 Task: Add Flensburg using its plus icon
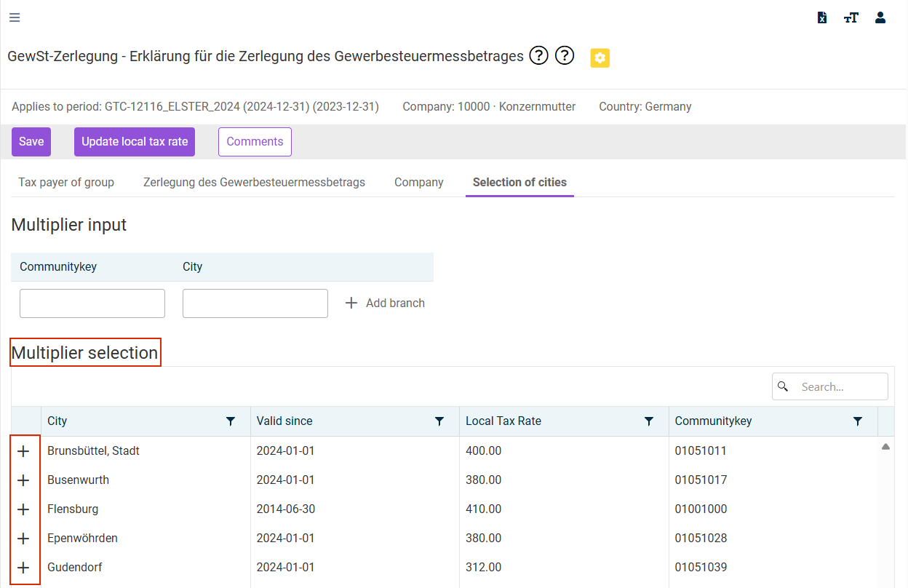[23, 509]
